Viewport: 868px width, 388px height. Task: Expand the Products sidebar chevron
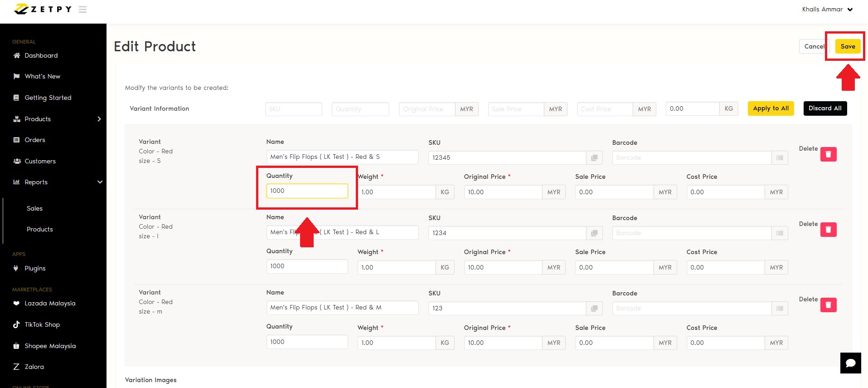tap(99, 119)
